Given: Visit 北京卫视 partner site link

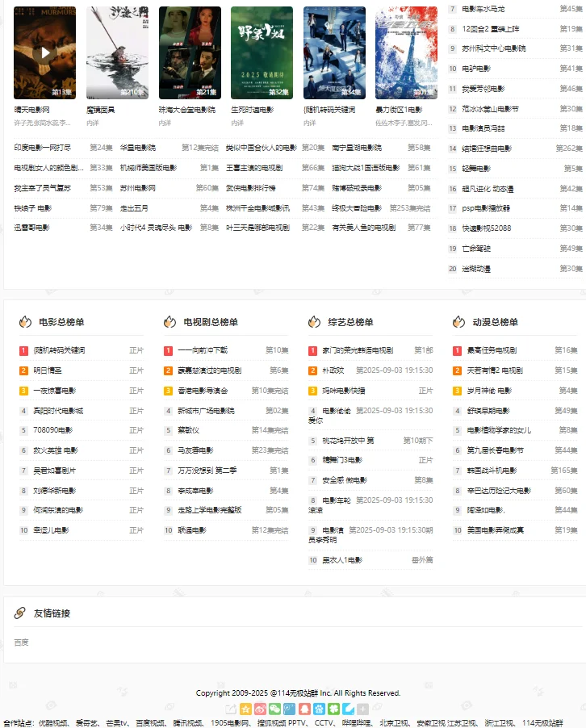Looking at the screenshot, I should [394, 723].
